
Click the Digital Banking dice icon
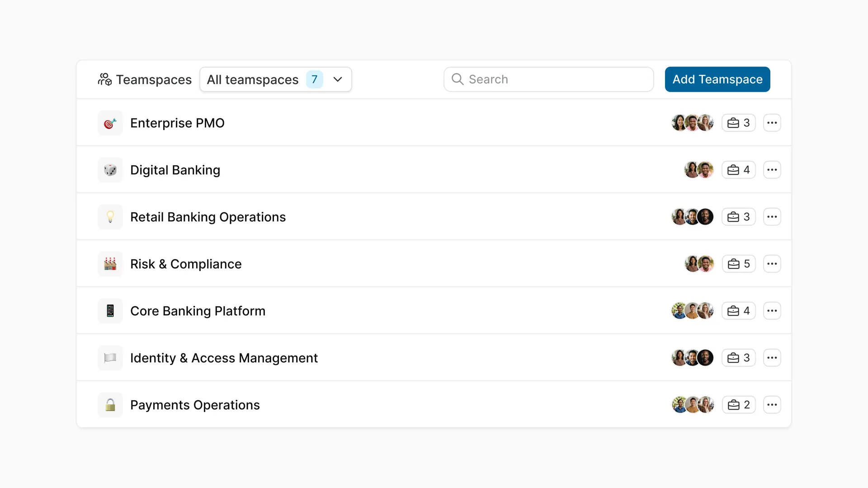110,170
